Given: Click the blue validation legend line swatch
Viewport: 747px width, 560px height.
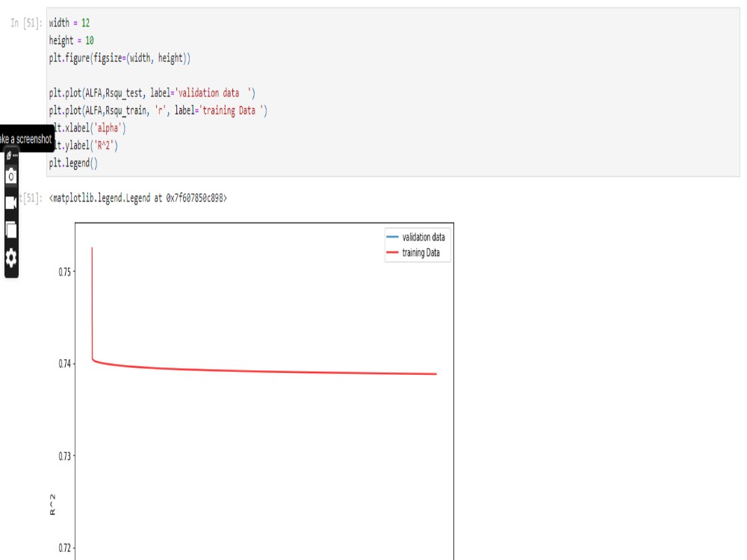Looking at the screenshot, I should [392, 237].
